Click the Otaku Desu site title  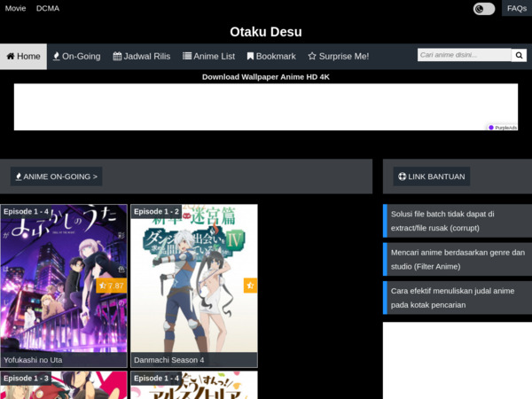tap(266, 32)
